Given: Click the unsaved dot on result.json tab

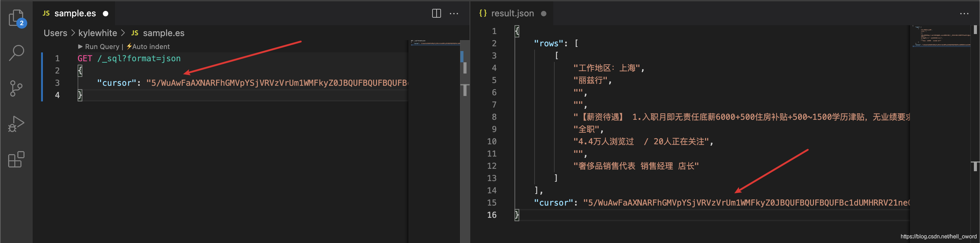Looking at the screenshot, I should 544,13.
